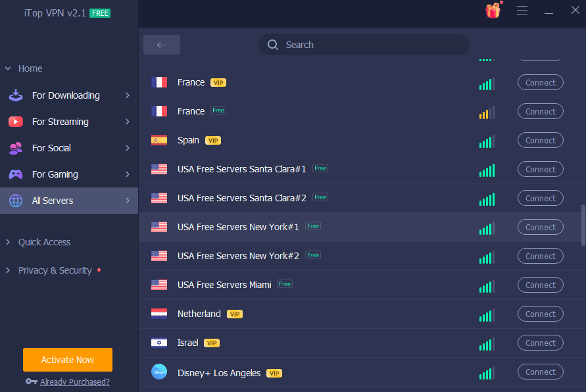
Task: Connect to Netherland VIP server
Action: [x=541, y=314]
